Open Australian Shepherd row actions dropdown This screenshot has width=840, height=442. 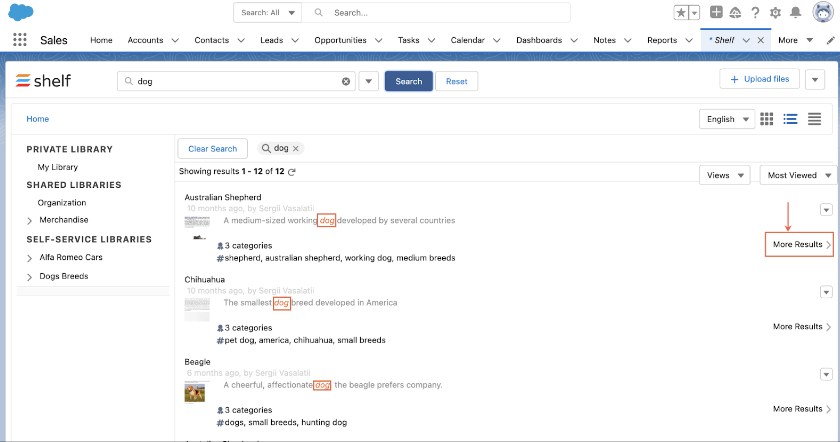826,209
